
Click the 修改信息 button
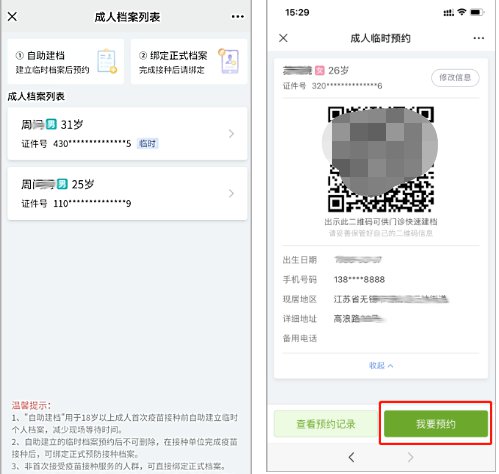455,78
